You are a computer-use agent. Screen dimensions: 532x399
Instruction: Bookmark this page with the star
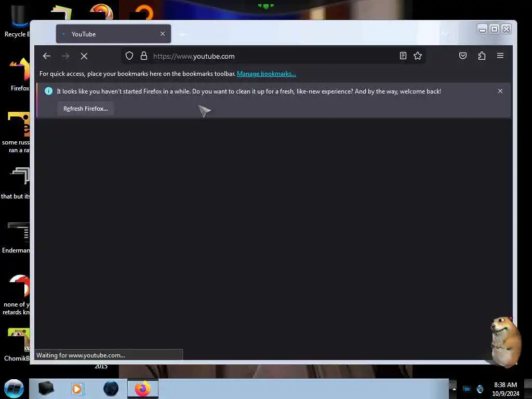click(x=418, y=56)
